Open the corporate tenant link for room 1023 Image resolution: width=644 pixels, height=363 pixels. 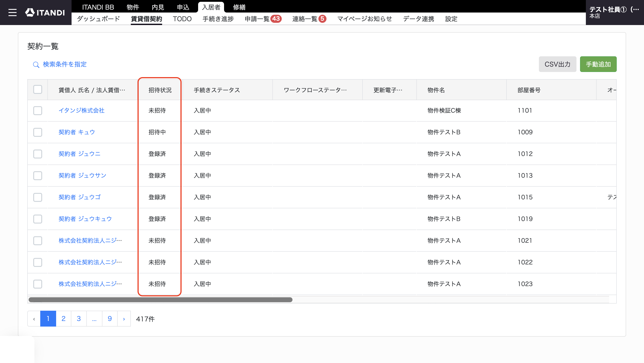pos(90,284)
